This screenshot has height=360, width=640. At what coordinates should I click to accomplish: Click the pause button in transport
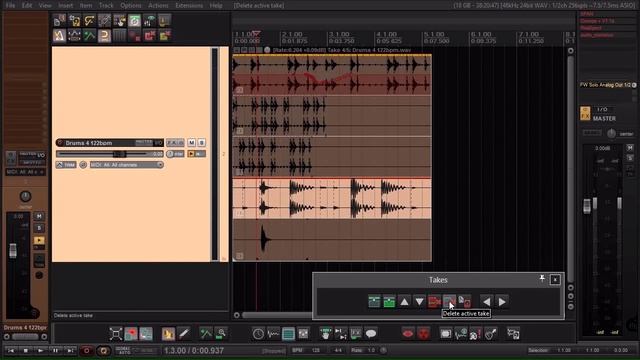point(56,350)
